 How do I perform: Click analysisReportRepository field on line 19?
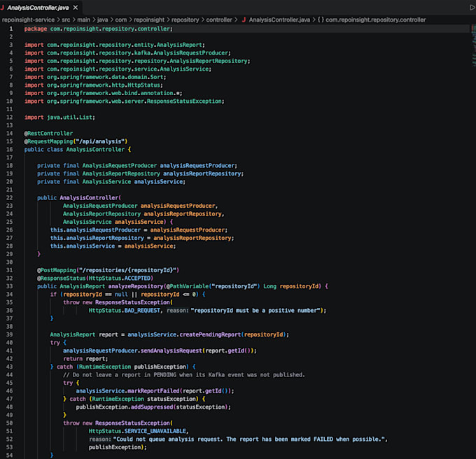(x=202, y=174)
